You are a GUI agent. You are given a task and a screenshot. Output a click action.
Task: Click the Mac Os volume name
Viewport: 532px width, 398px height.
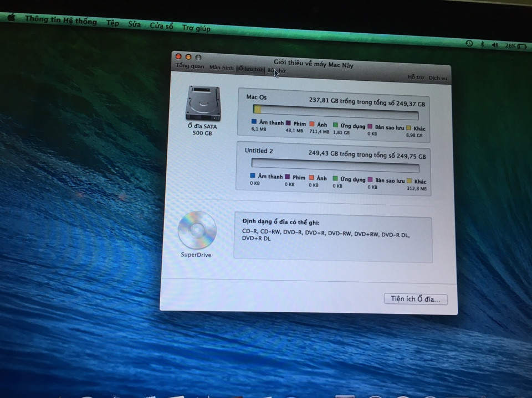[256, 97]
